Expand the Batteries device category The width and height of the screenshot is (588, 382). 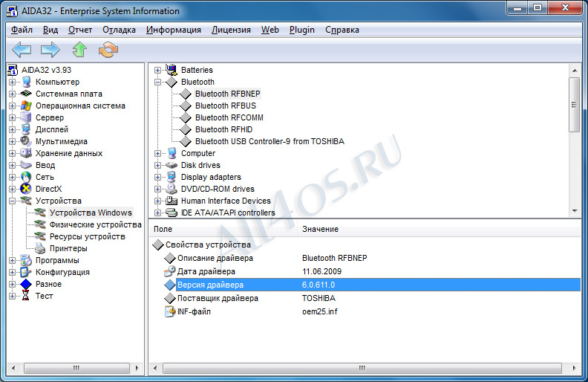click(158, 70)
